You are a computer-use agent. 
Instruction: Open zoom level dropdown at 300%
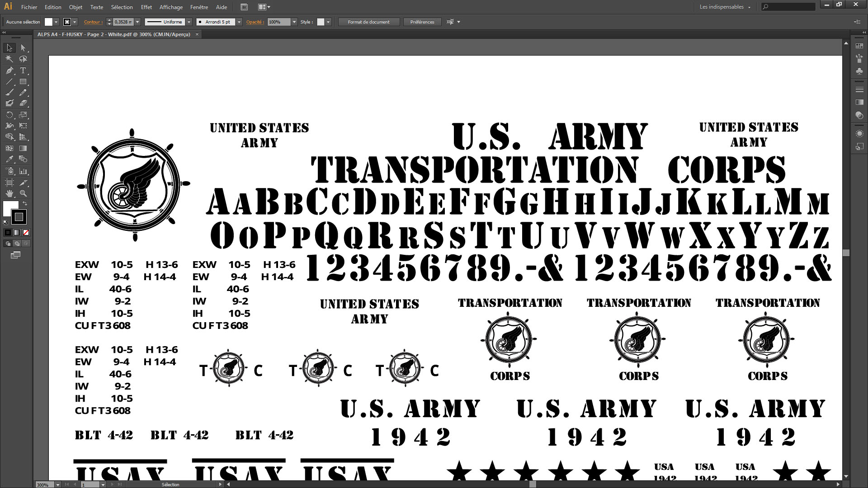57,484
